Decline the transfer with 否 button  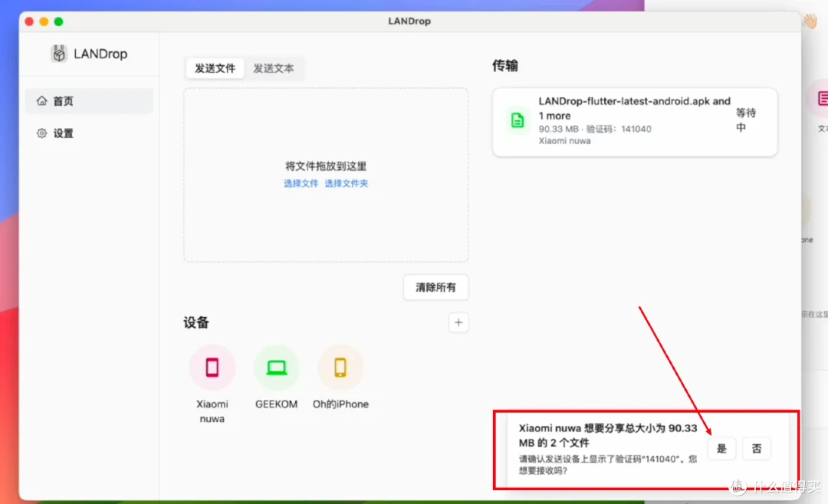pyautogui.click(x=757, y=449)
